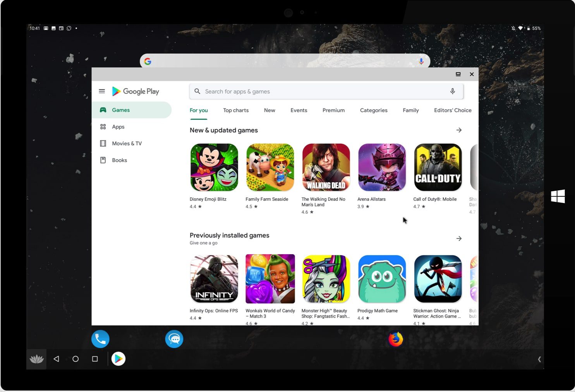The height and width of the screenshot is (392, 575).
Task: Open recent apps square button
Action: tap(95, 359)
